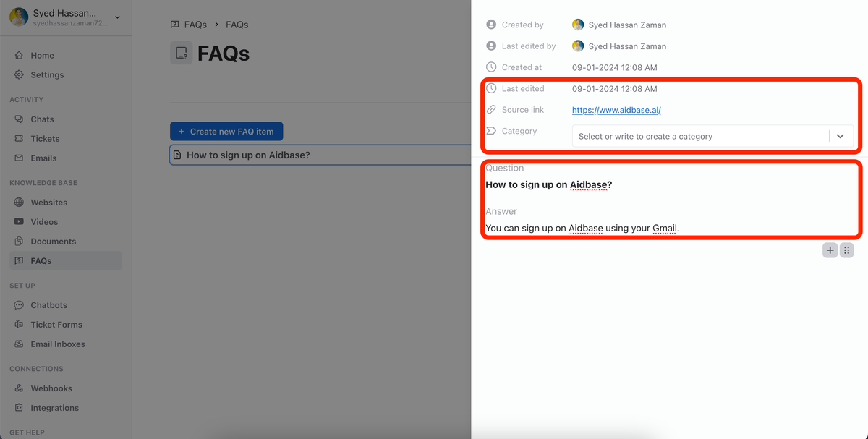
Task: Click the Create new FAQ item button
Action: pos(226,131)
